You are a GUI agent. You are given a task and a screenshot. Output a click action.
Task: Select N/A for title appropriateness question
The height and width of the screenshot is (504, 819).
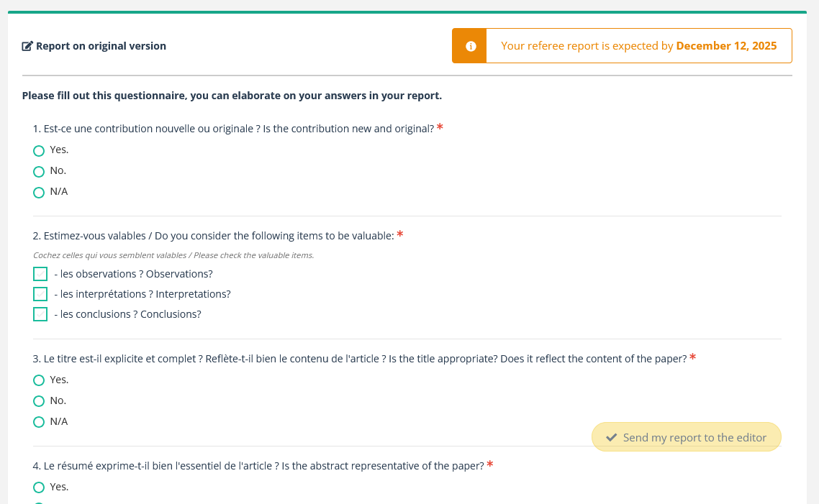point(39,422)
